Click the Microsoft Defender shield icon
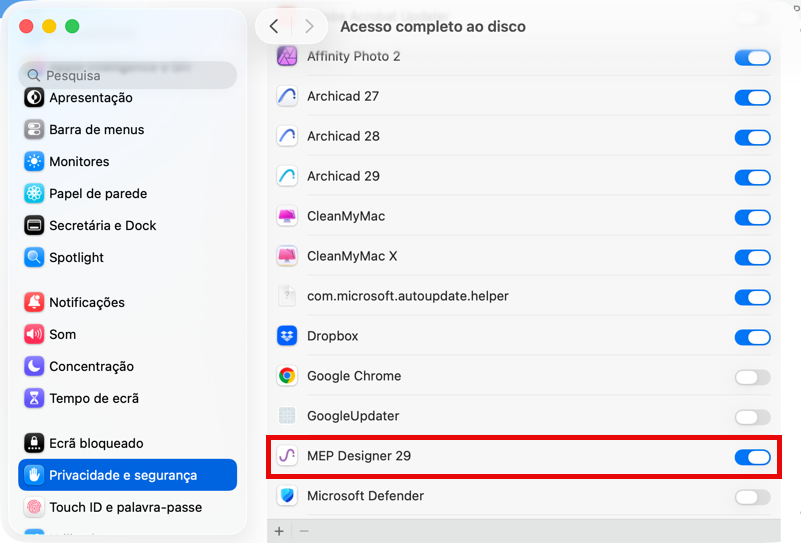Image resolution: width=801 pixels, height=543 pixels. pyautogui.click(x=287, y=495)
